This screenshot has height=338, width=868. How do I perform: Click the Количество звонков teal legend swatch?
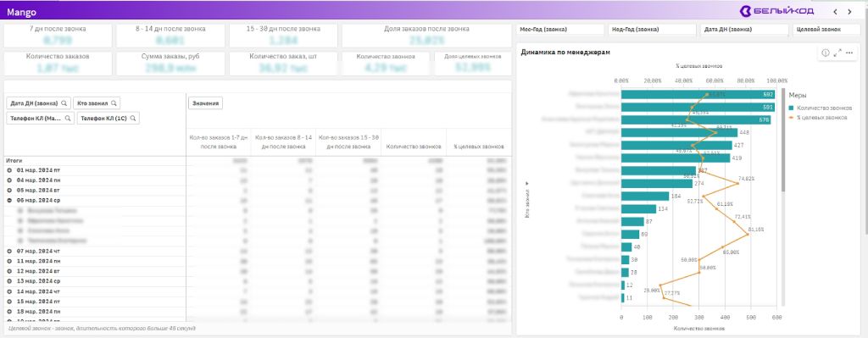(x=793, y=108)
